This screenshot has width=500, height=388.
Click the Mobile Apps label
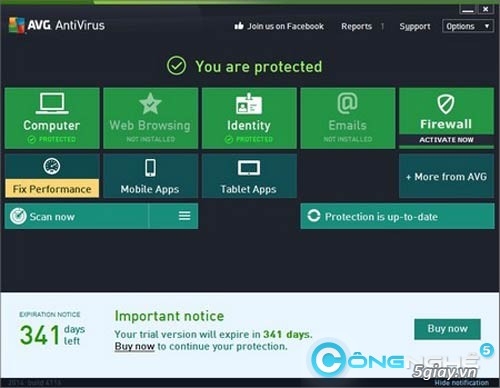[x=150, y=189]
